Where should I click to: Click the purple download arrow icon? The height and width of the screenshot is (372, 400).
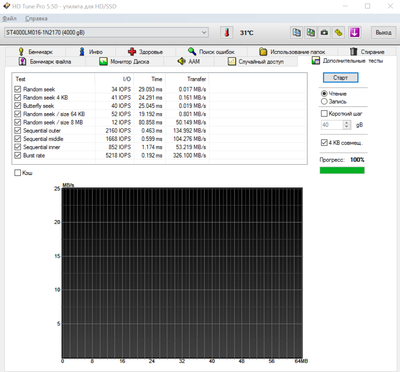pos(354,33)
